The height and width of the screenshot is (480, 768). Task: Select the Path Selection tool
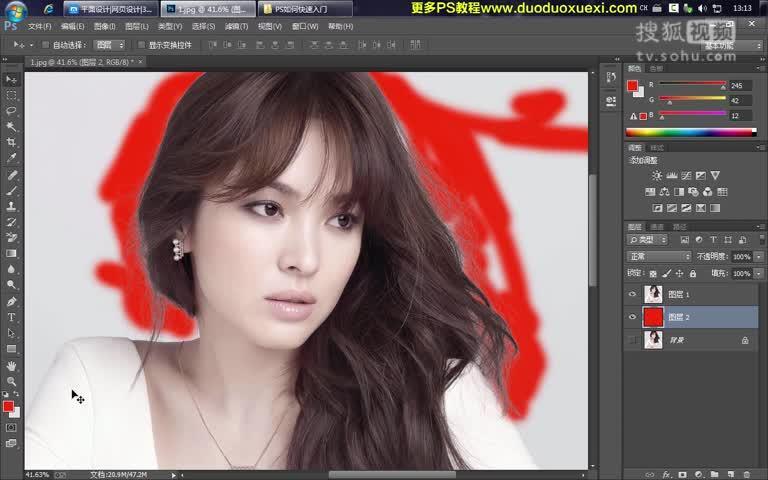point(11,333)
